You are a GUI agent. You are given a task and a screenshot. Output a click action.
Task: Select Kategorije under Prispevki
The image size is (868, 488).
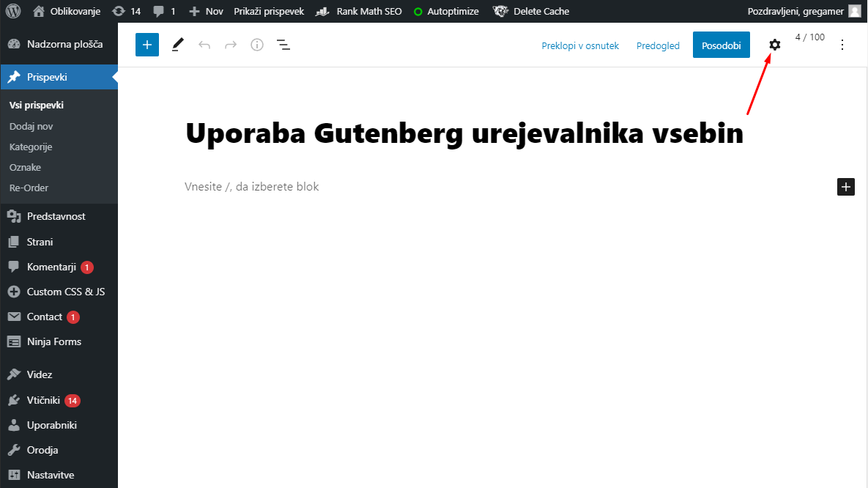click(x=31, y=147)
